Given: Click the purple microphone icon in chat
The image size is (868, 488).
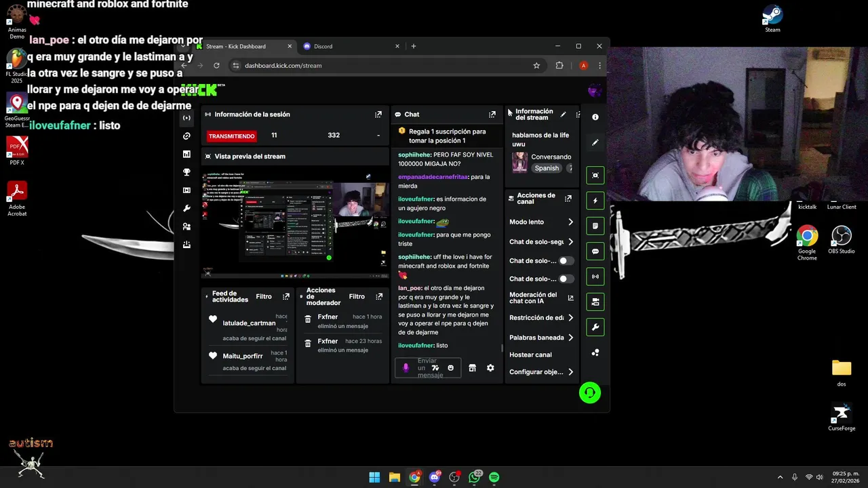Looking at the screenshot, I should [x=406, y=368].
